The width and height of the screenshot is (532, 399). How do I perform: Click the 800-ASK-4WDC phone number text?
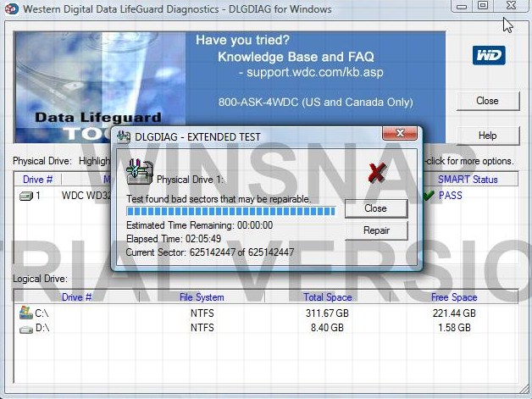coord(315,103)
